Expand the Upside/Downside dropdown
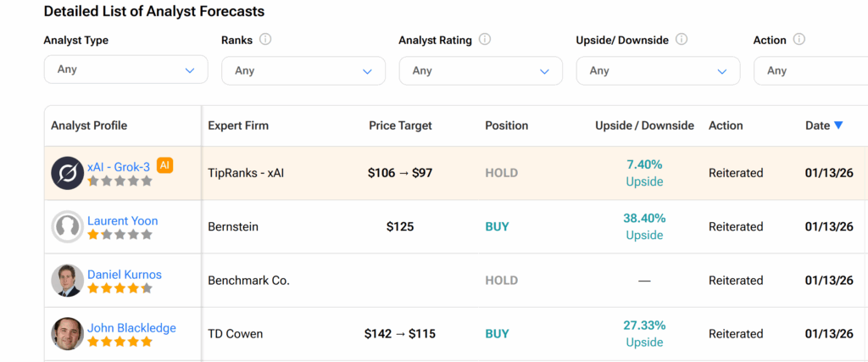The image size is (868, 362). pos(658,71)
